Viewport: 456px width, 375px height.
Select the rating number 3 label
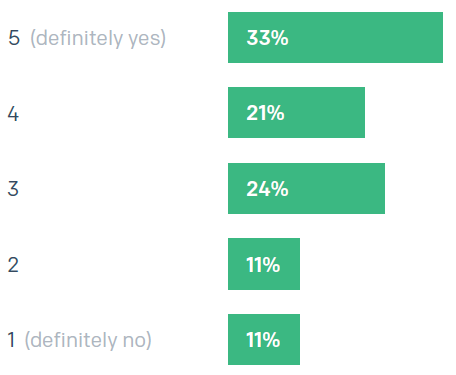(x=13, y=189)
